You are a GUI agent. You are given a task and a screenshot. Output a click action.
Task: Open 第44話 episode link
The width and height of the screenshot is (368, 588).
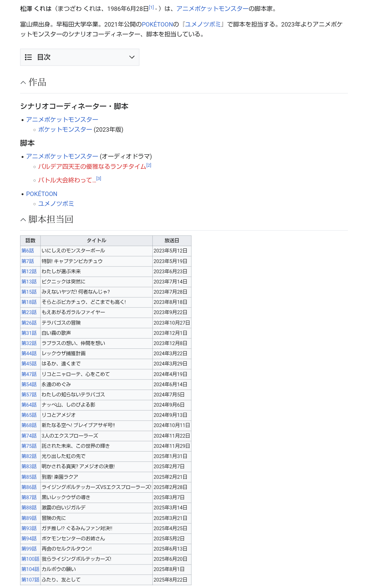(x=29, y=354)
